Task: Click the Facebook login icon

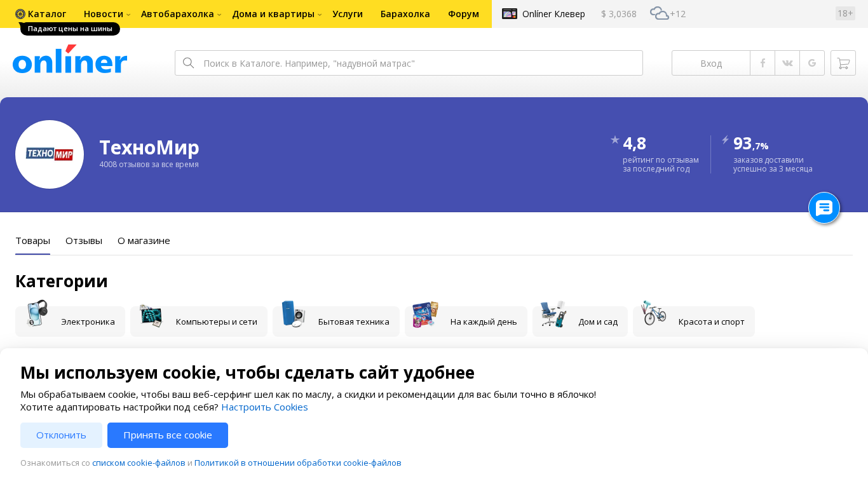Action: 763,63
